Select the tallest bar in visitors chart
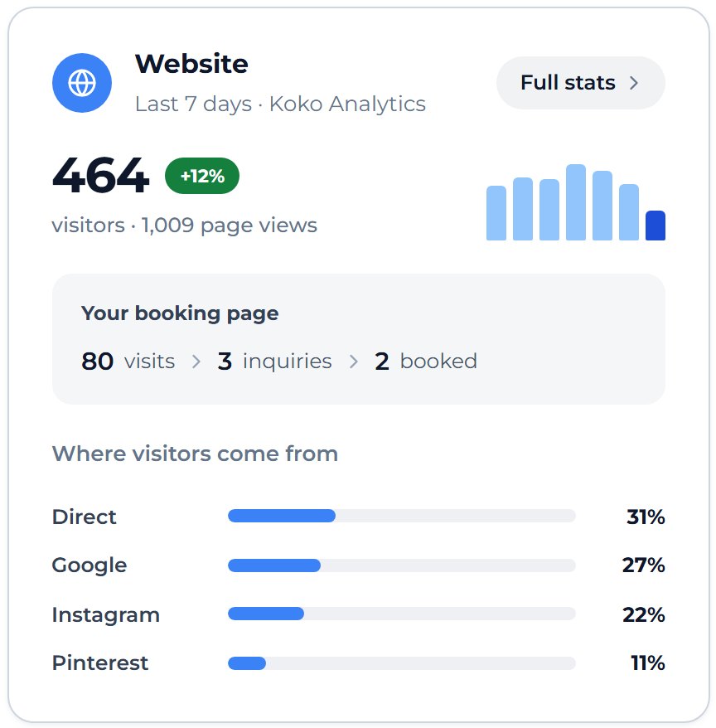The image size is (716, 728). (x=575, y=202)
